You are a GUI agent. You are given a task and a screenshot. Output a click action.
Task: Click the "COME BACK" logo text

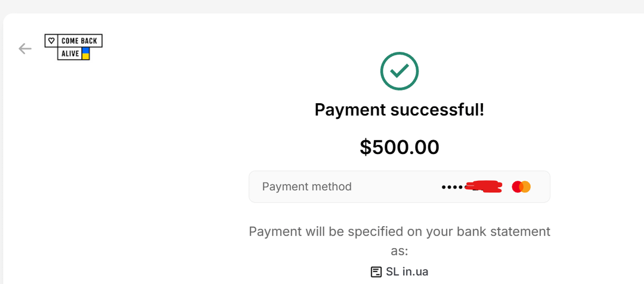click(80, 41)
